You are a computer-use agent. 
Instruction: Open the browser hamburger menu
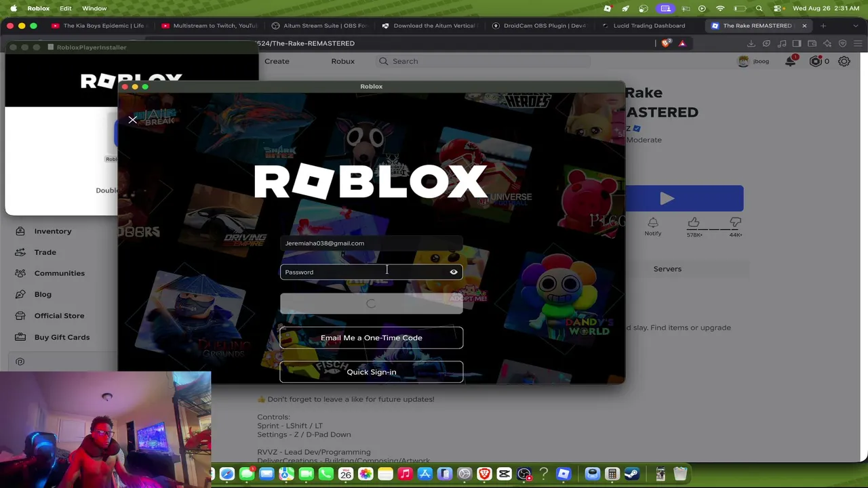pos(857,43)
